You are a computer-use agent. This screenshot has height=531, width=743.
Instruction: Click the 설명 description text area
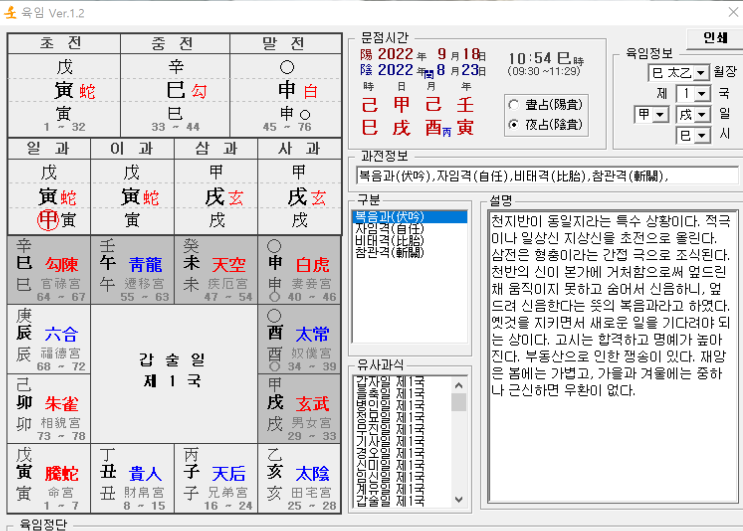[x=613, y=357]
